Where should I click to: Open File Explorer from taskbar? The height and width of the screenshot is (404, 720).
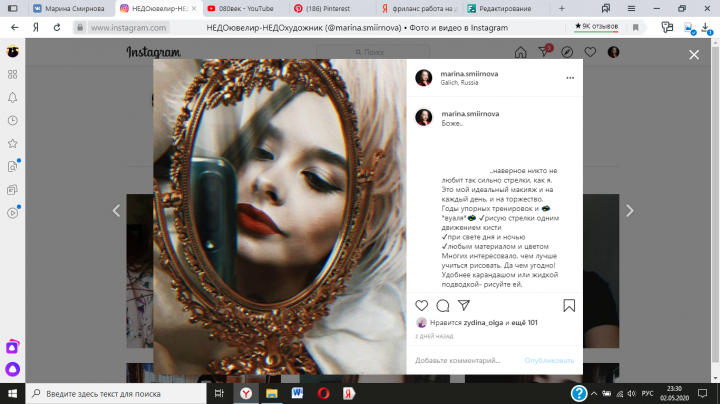click(271, 393)
